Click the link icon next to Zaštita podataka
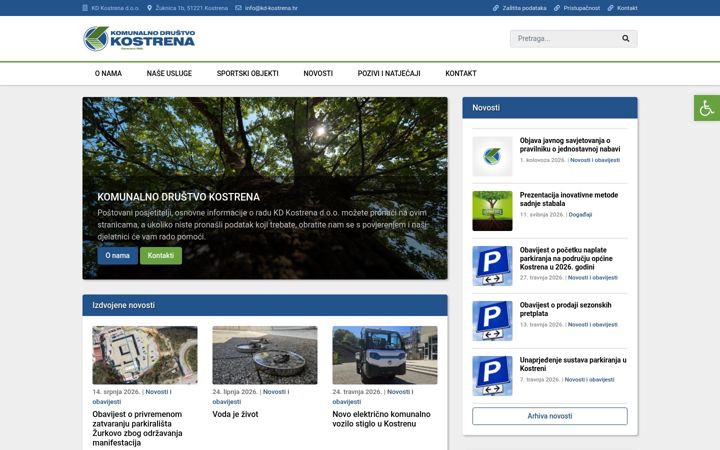The height and width of the screenshot is (450, 720). [x=495, y=8]
